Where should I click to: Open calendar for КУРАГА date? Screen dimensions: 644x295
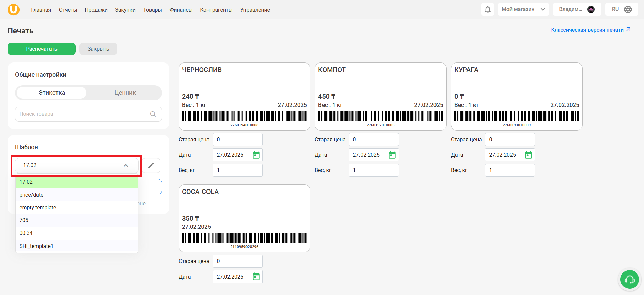click(528, 155)
